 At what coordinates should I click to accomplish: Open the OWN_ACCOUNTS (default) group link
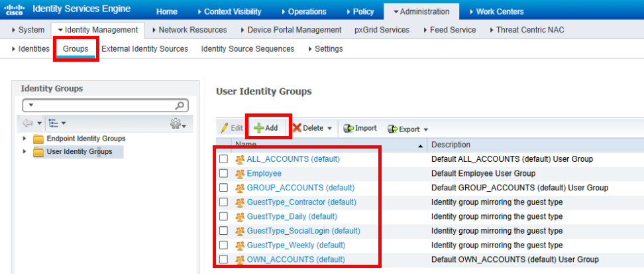(x=295, y=259)
